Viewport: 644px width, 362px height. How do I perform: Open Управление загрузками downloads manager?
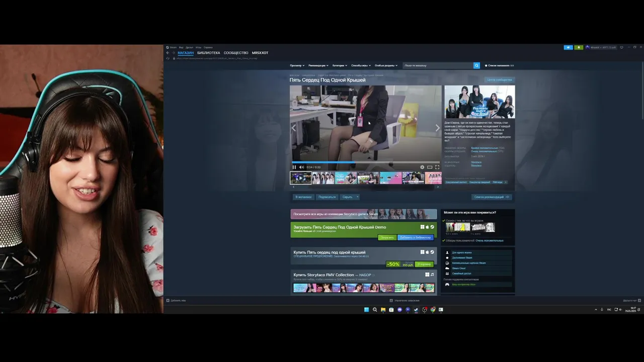point(405,301)
